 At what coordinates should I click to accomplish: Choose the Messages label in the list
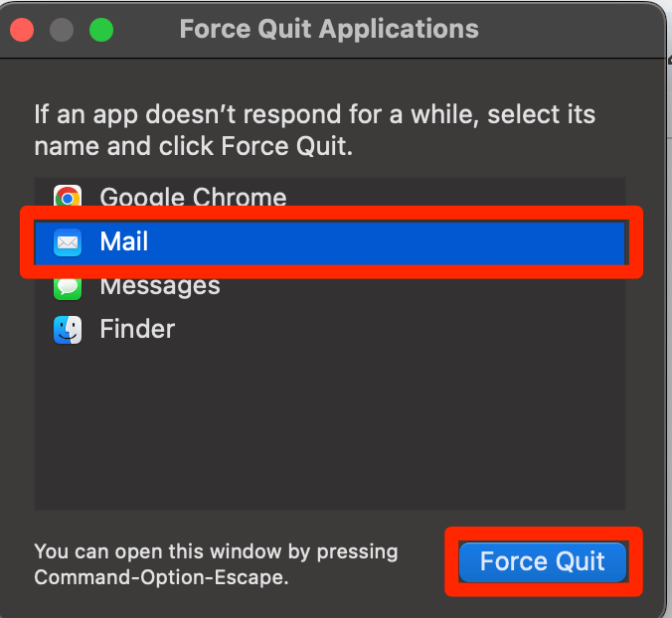[x=160, y=286]
